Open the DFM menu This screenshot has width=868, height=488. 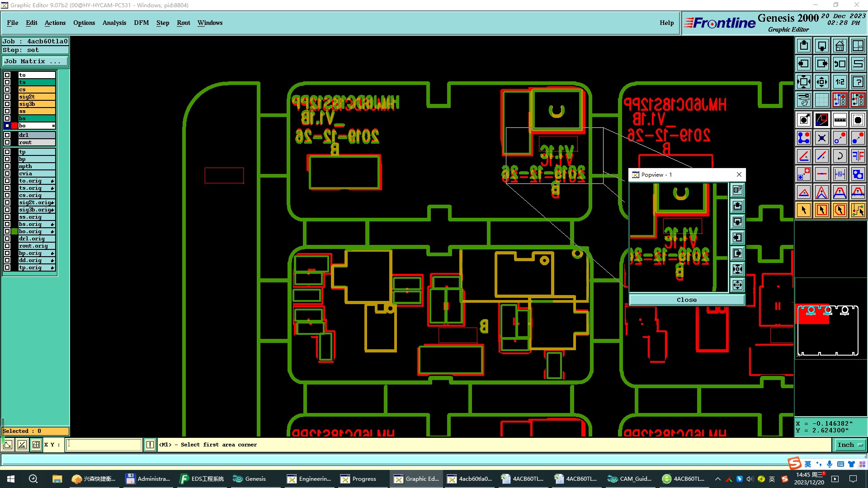(141, 23)
